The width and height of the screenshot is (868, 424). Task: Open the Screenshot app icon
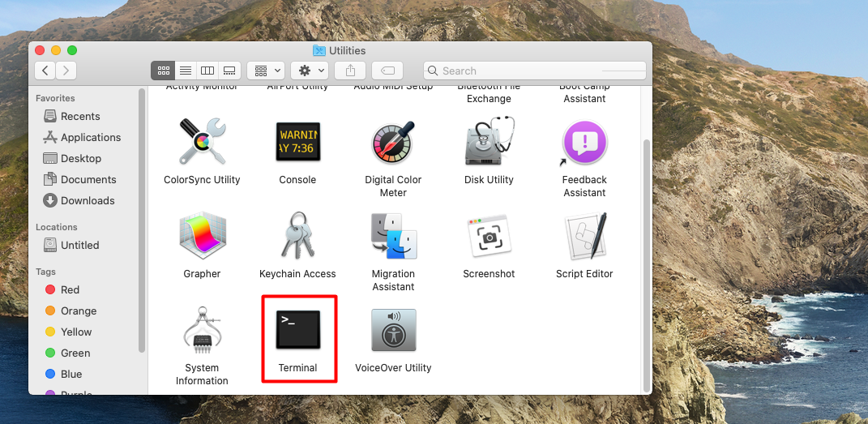coord(489,237)
